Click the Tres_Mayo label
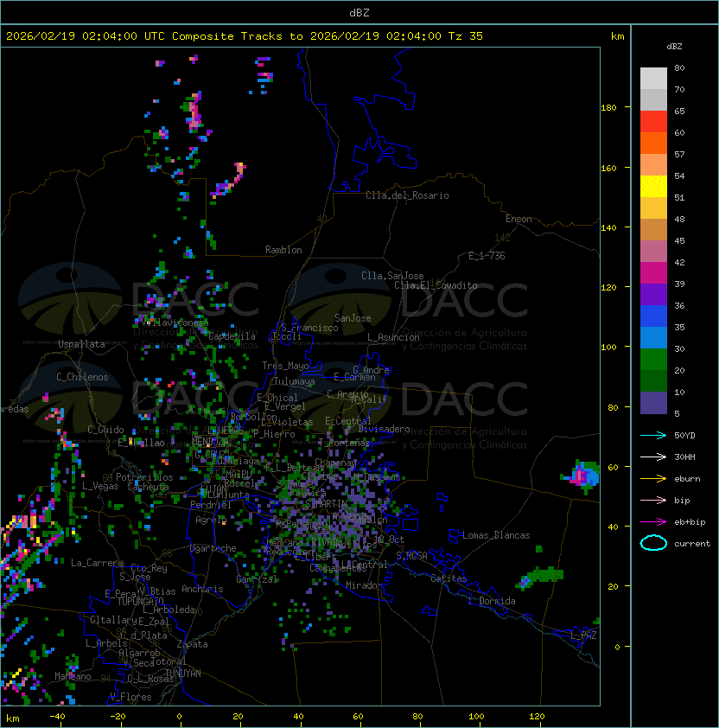 285,366
